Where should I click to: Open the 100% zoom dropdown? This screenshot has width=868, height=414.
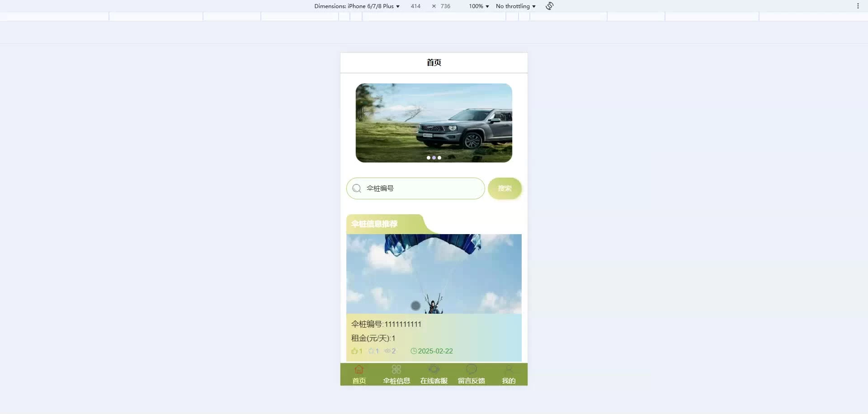479,6
